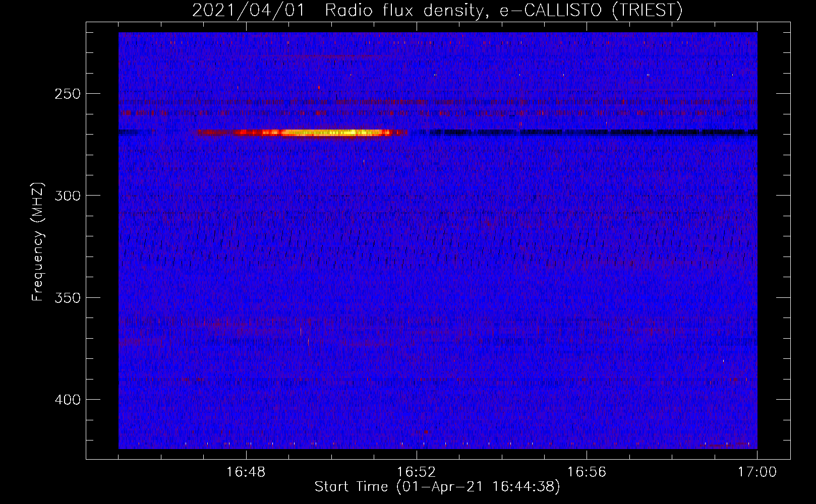Screen dimensions: 816x504
Task: Click the plot title mentioning e-CALLISTO (TRIEST)
Action: (437, 10)
